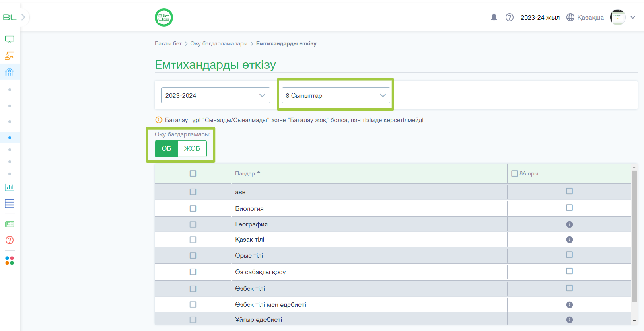Open the school building icon in sidebar
The height and width of the screenshot is (331, 644).
click(10, 72)
